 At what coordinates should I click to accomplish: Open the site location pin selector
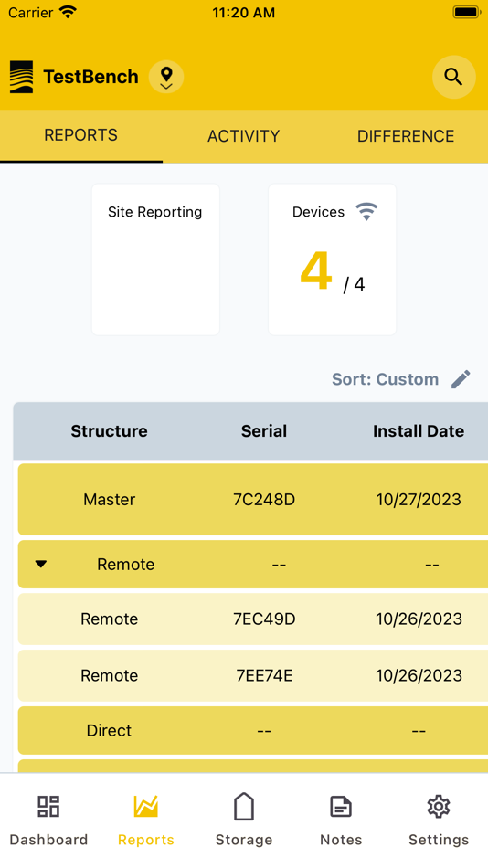pos(166,77)
